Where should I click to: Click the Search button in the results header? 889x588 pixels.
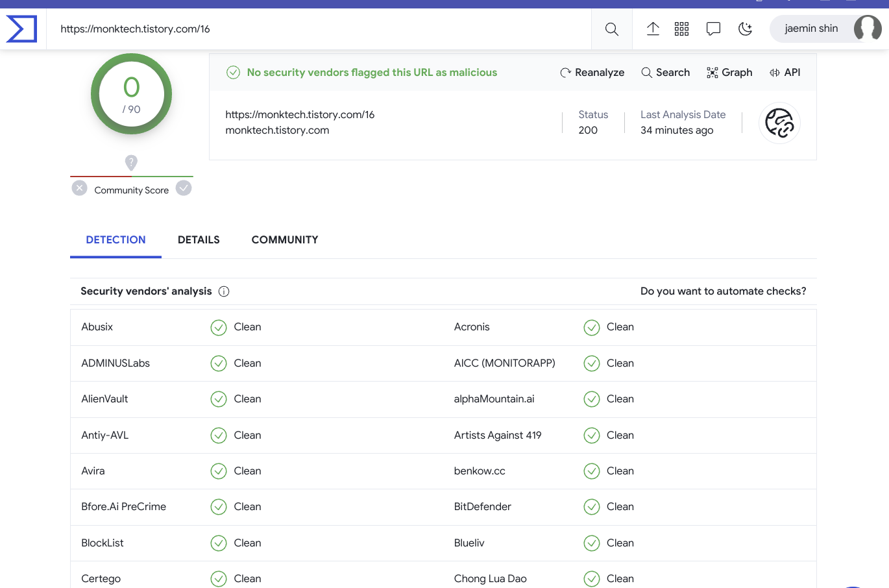tap(665, 73)
